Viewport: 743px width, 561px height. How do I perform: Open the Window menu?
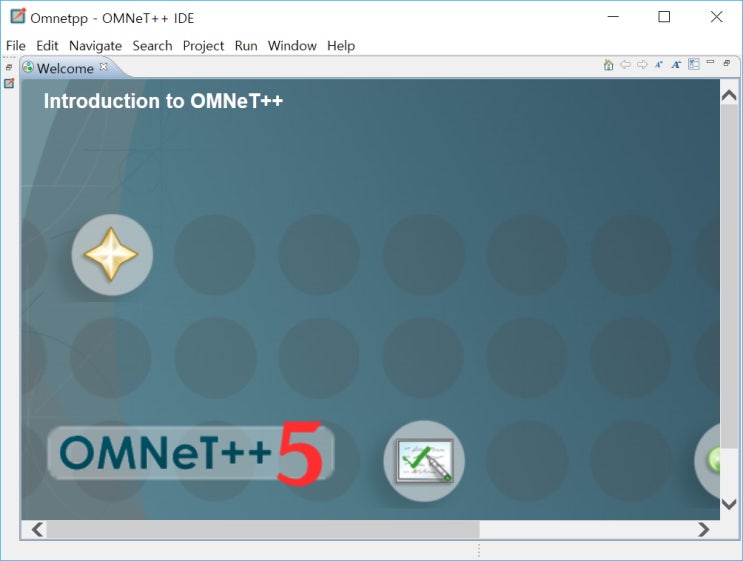click(x=292, y=45)
